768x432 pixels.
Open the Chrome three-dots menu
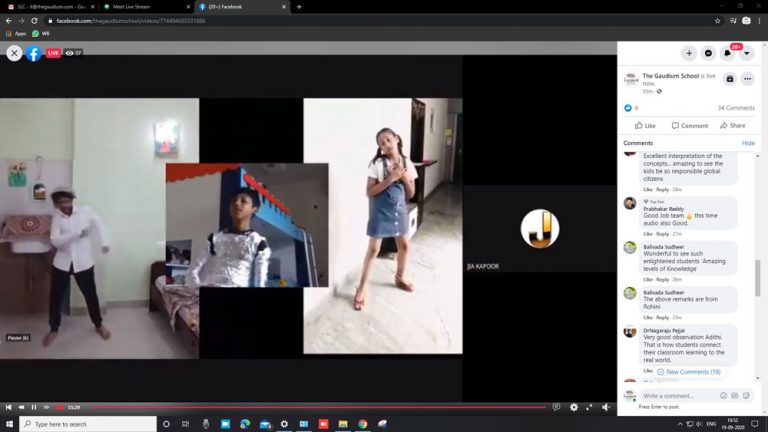(760, 21)
